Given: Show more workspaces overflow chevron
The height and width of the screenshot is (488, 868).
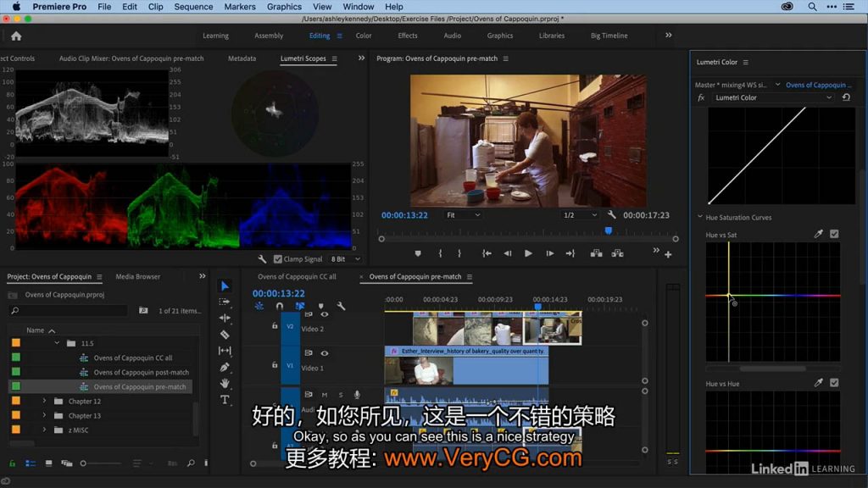Looking at the screenshot, I should coord(668,35).
